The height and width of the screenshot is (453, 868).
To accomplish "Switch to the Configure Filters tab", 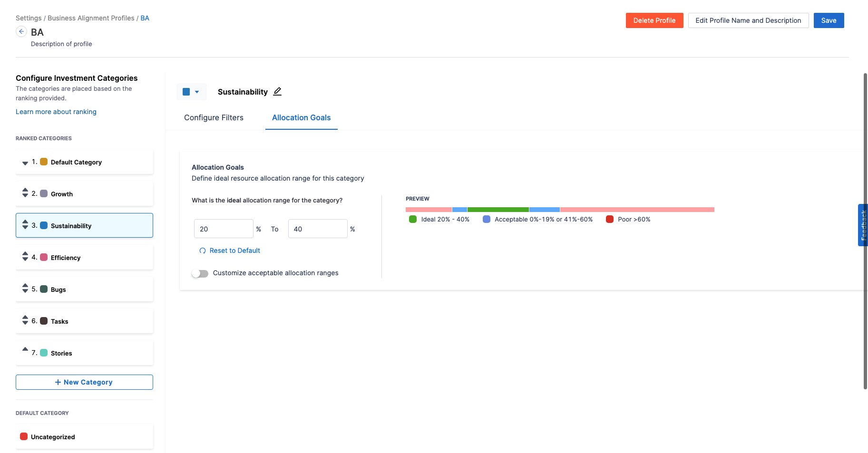I will click(214, 117).
